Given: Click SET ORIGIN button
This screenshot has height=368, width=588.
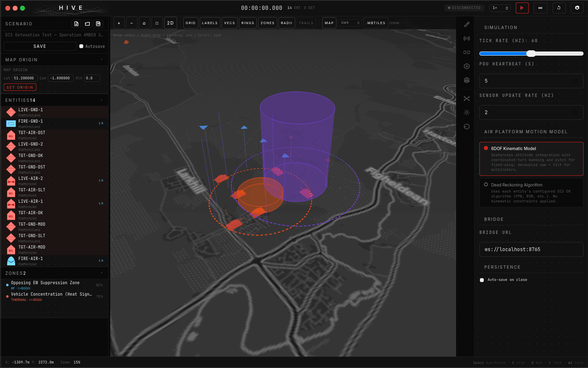Looking at the screenshot, I should 20,87.
